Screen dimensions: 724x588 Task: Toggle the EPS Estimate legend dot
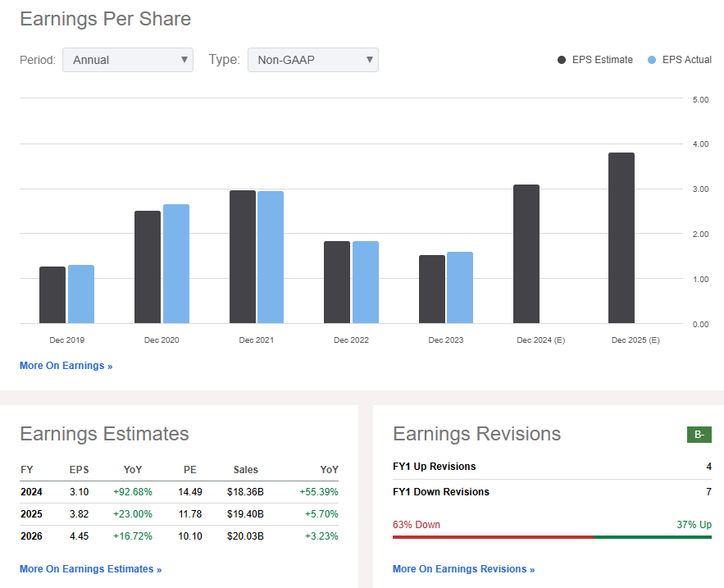click(562, 60)
